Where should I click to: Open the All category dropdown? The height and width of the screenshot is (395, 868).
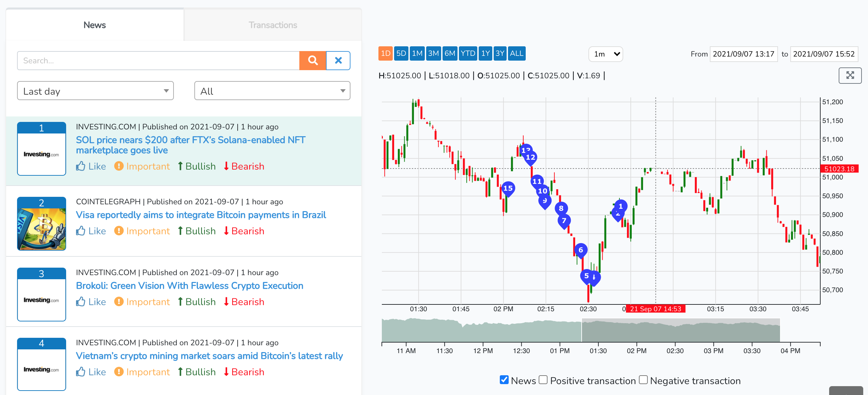click(272, 91)
